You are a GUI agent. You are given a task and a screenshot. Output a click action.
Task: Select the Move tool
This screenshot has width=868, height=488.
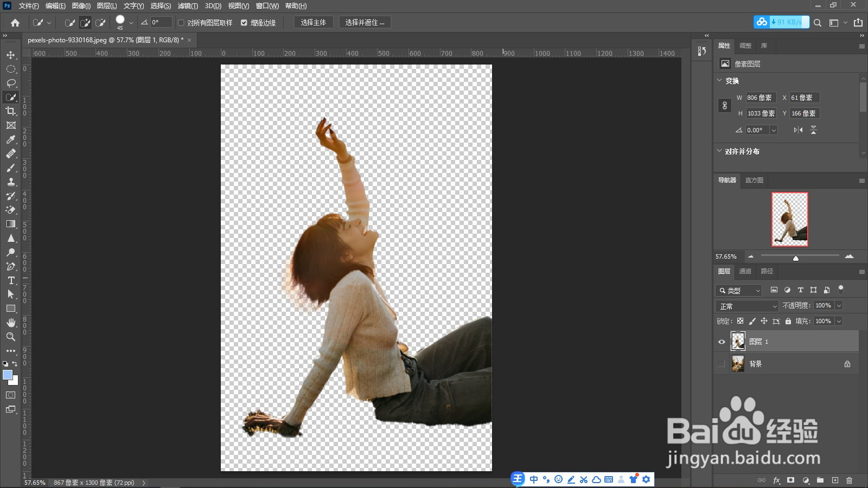[11, 55]
